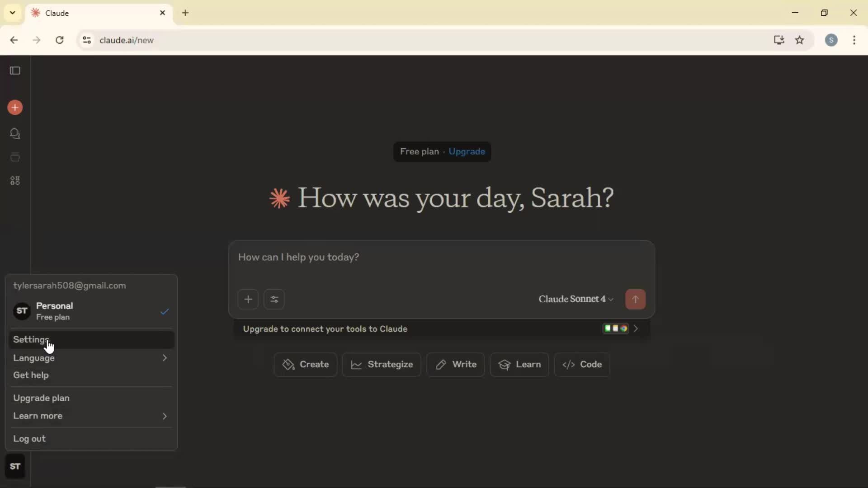Open a new browser tab

click(x=185, y=13)
